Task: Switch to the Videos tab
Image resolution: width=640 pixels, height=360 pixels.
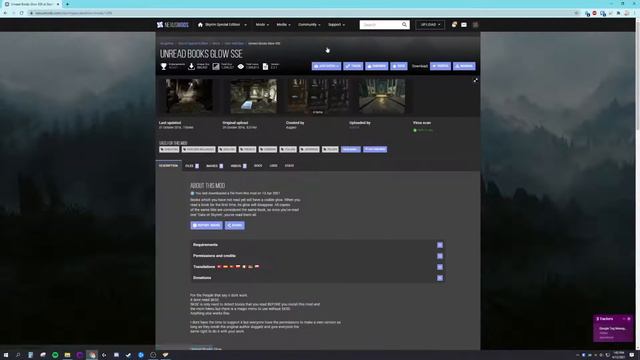Action: (238, 166)
